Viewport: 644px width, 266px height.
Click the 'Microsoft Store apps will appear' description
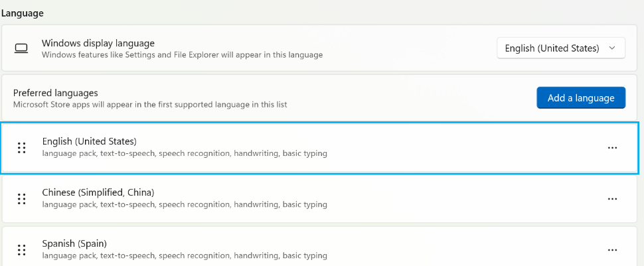(150, 104)
